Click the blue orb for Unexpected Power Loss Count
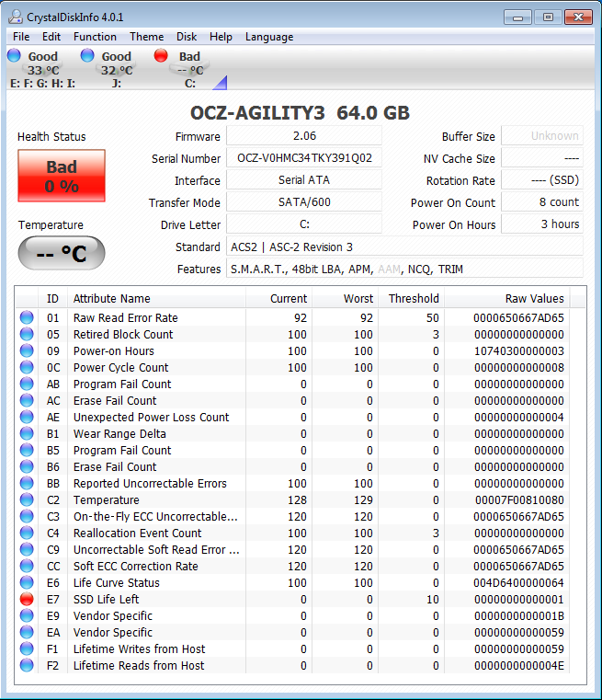Viewport: 602px width, 700px height. coord(27,417)
